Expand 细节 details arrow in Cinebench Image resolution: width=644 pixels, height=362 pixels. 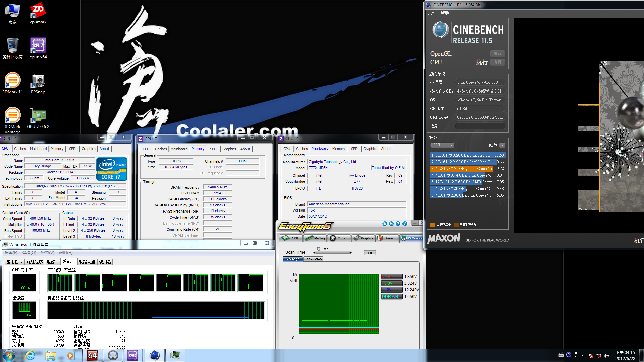click(502, 145)
